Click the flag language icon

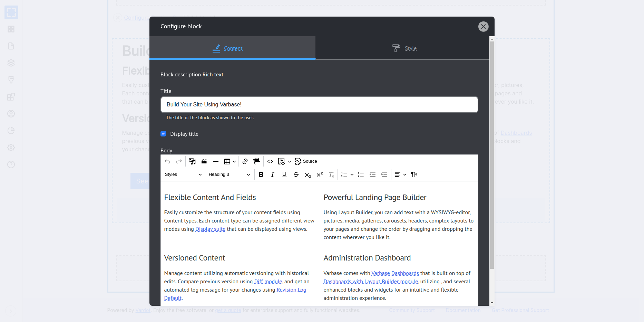coord(257,161)
